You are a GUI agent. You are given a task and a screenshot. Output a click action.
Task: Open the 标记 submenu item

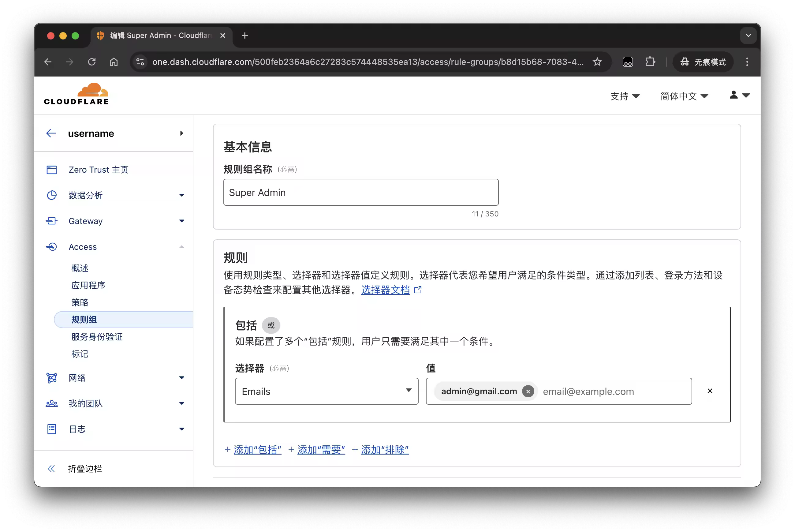point(80,354)
